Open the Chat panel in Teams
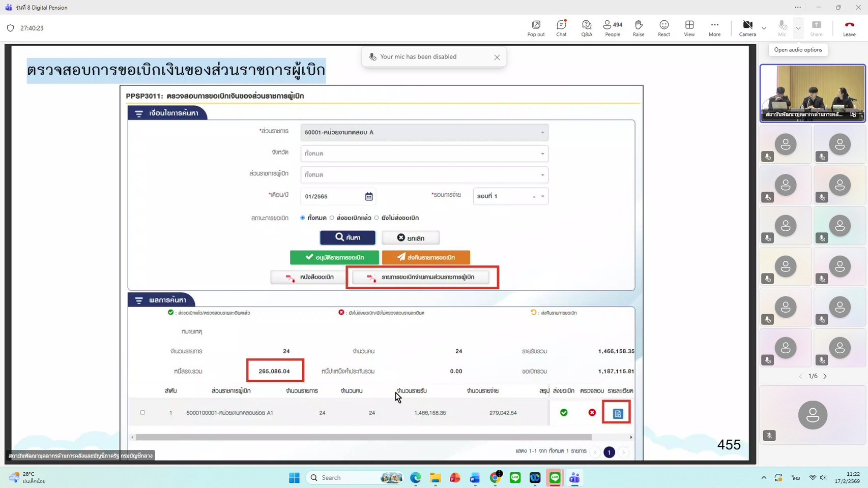 click(561, 28)
